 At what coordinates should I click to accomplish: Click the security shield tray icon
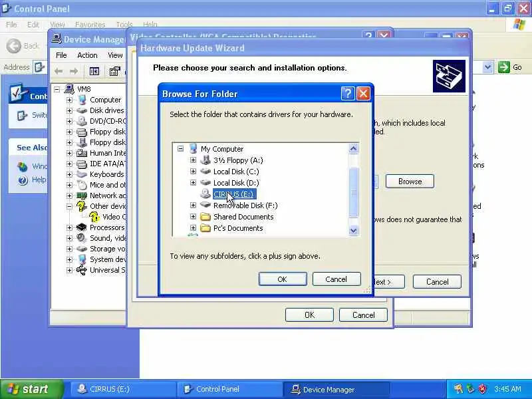click(482, 388)
